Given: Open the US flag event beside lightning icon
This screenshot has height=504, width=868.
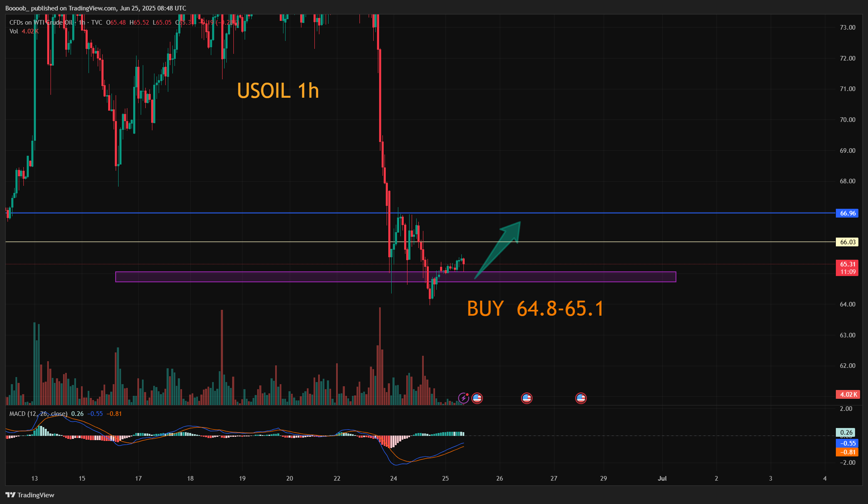Looking at the screenshot, I should click(477, 398).
